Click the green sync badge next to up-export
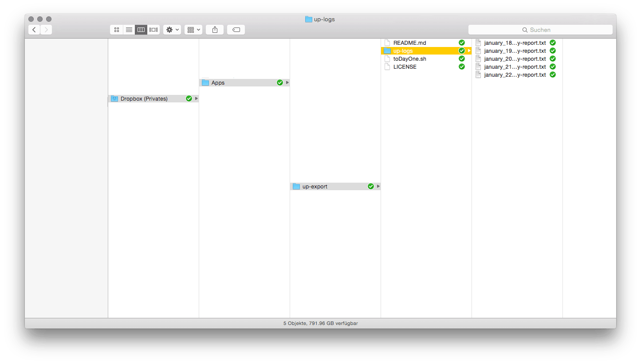 (x=371, y=186)
